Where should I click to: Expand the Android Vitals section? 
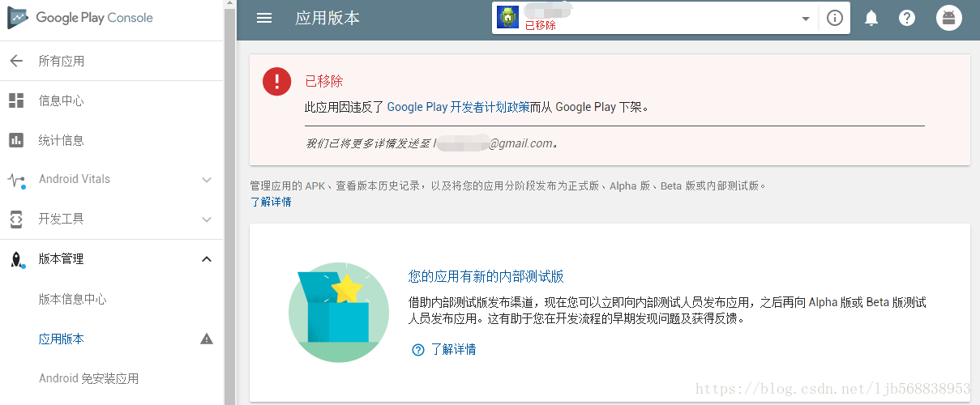(x=207, y=180)
